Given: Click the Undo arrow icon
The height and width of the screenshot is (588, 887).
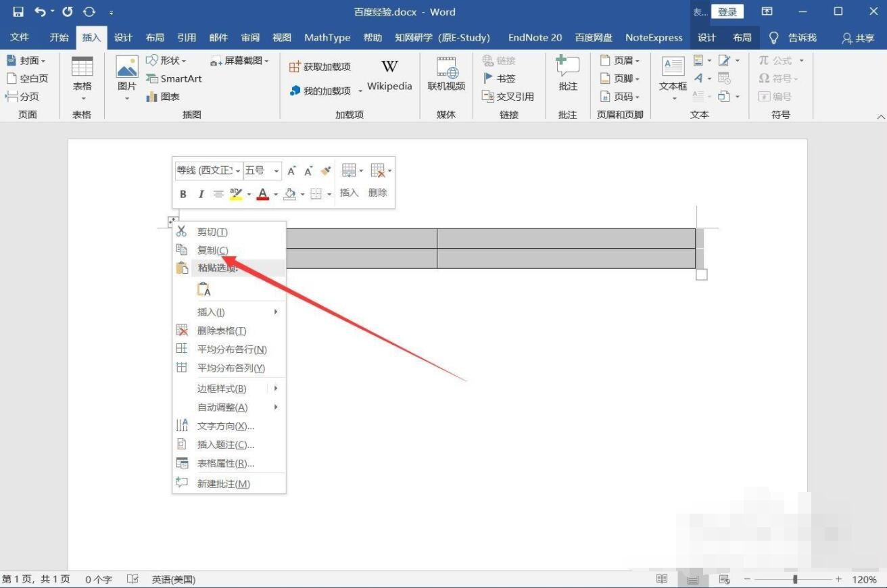Looking at the screenshot, I should tap(40, 11).
